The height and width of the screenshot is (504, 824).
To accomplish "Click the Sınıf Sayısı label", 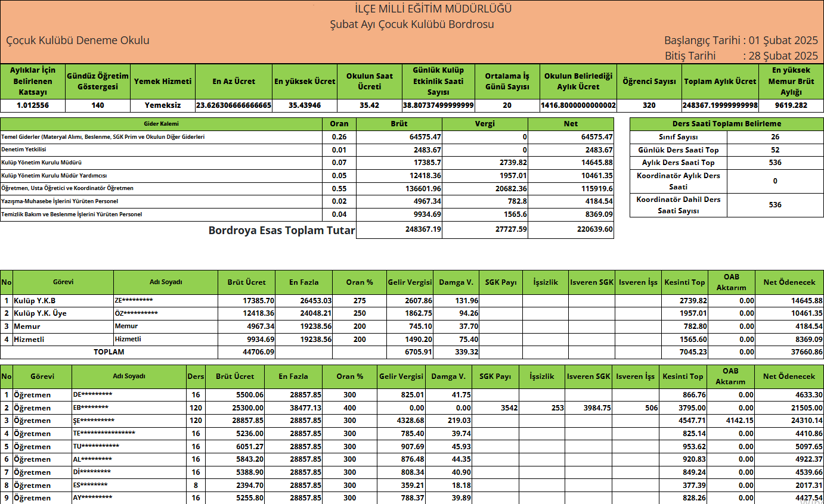I will click(678, 137).
